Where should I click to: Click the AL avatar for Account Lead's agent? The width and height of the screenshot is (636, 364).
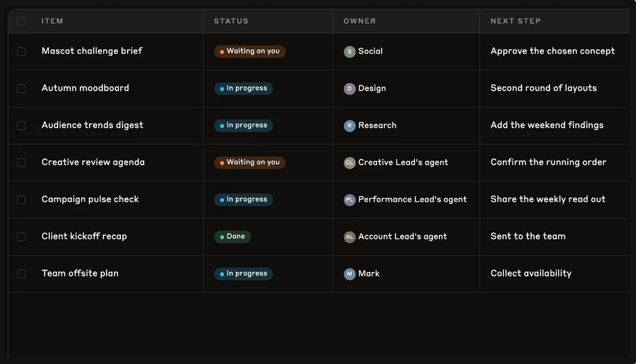[x=349, y=237]
